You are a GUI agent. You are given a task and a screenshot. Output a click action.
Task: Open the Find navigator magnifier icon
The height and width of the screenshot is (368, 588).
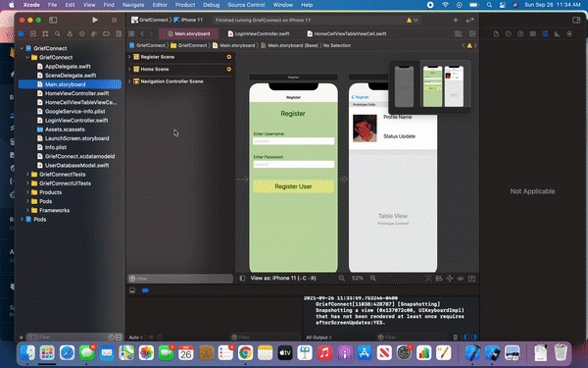(58, 33)
